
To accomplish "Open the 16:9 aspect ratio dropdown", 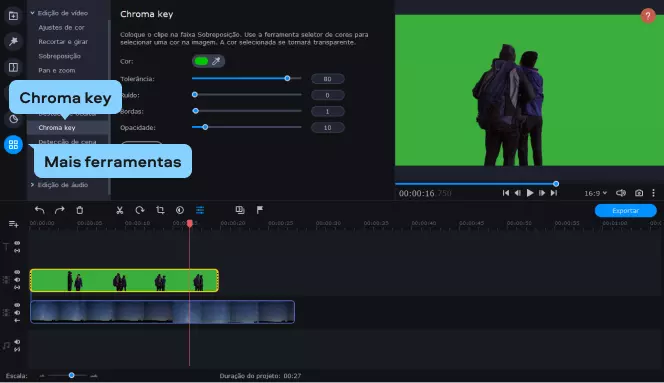I will point(595,193).
